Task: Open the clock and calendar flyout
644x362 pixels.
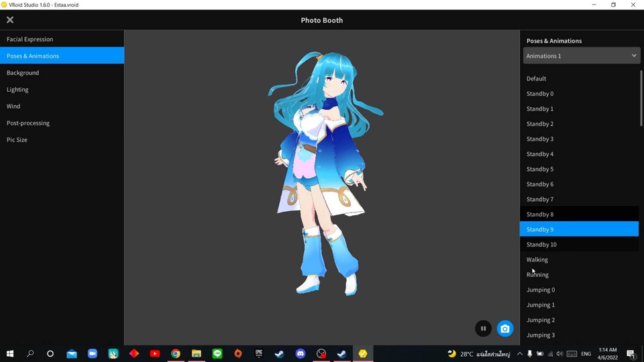Action: (608, 353)
